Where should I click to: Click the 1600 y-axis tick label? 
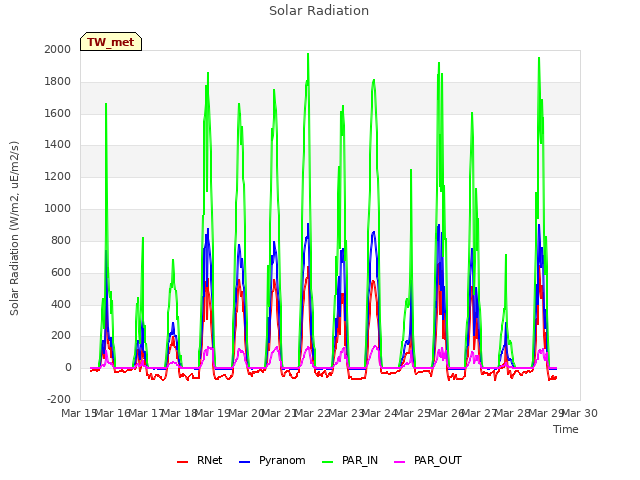[58, 113]
